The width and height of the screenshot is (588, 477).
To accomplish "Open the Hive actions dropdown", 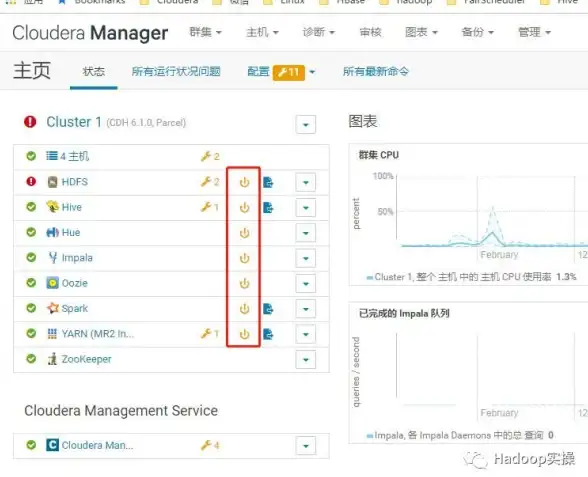I will (306, 208).
